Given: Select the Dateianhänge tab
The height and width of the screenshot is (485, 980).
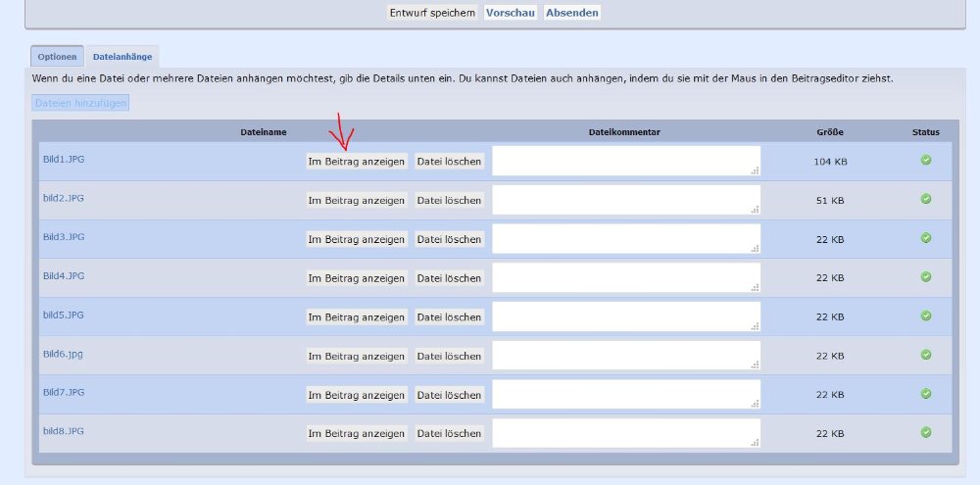Looking at the screenshot, I should click(122, 57).
